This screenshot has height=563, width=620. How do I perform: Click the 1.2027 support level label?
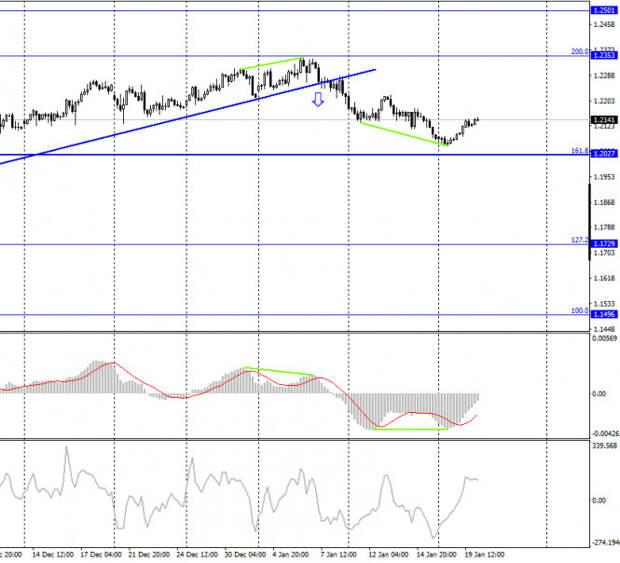click(x=603, y=154)
